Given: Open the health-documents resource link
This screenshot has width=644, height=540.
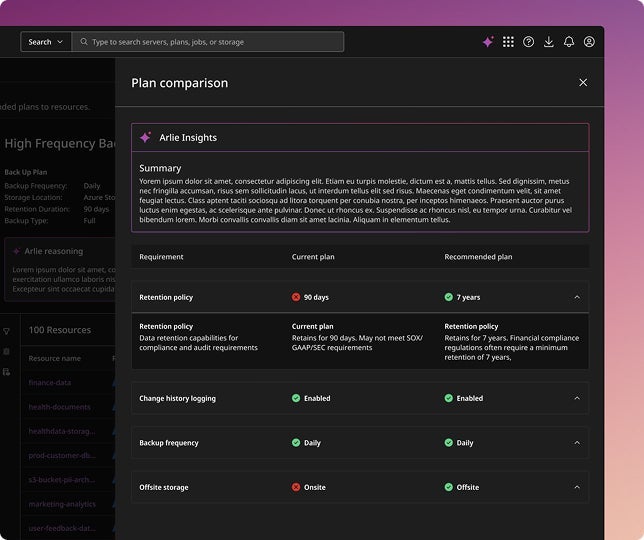Looking at the screenshot, I should [59, 407].
